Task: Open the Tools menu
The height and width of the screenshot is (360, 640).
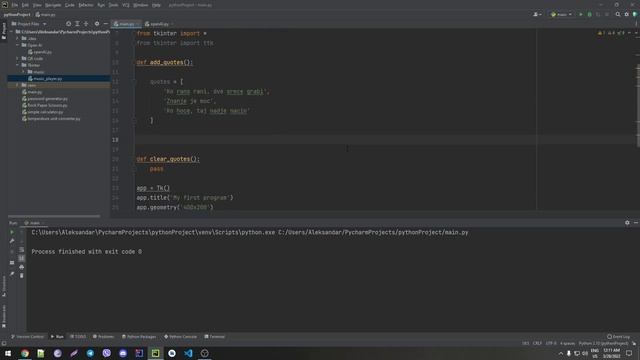Action: click(113, 5)
